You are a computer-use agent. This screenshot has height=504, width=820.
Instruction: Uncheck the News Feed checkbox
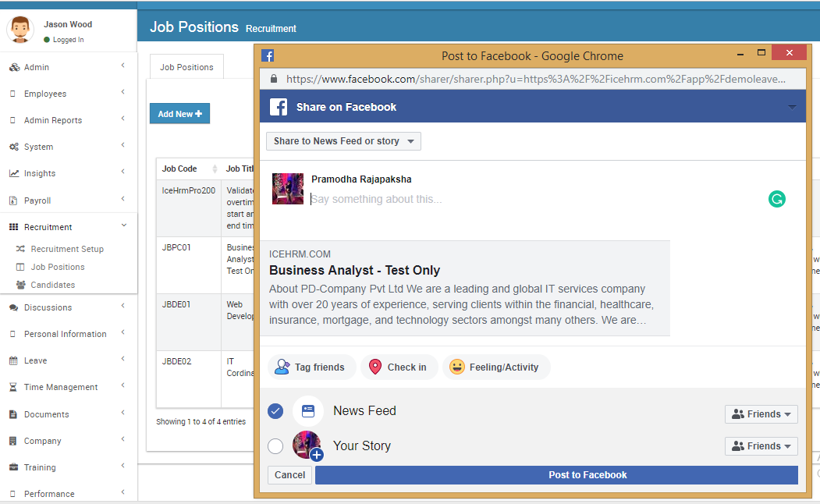[x=275, y=411]
